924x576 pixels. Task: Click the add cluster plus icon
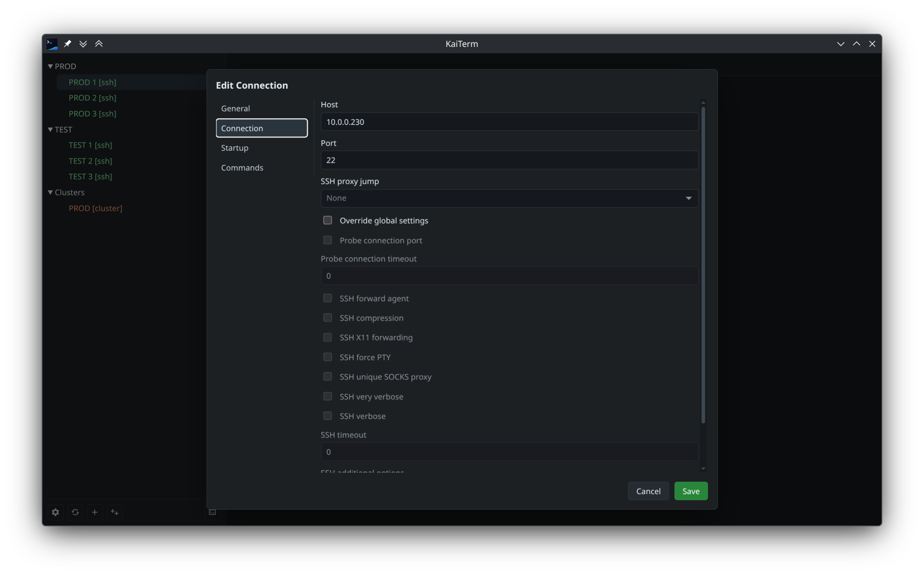[114, 512]
